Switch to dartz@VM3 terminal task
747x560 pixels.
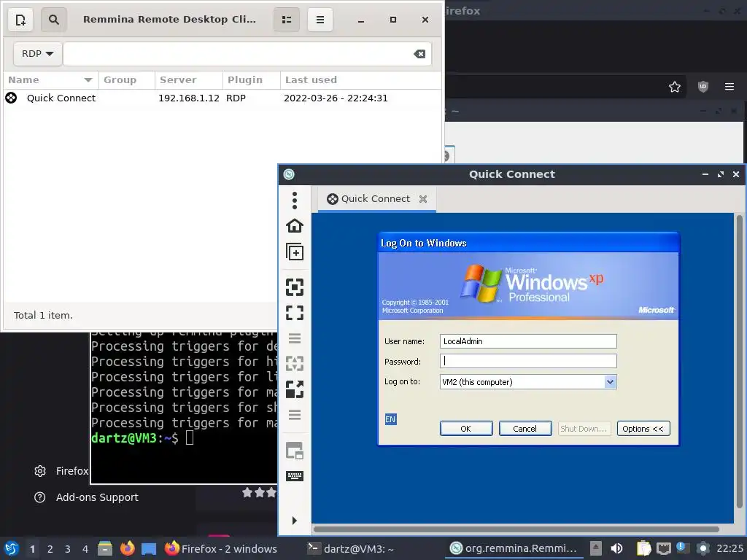pyautogui.click(x=351, y=548)
